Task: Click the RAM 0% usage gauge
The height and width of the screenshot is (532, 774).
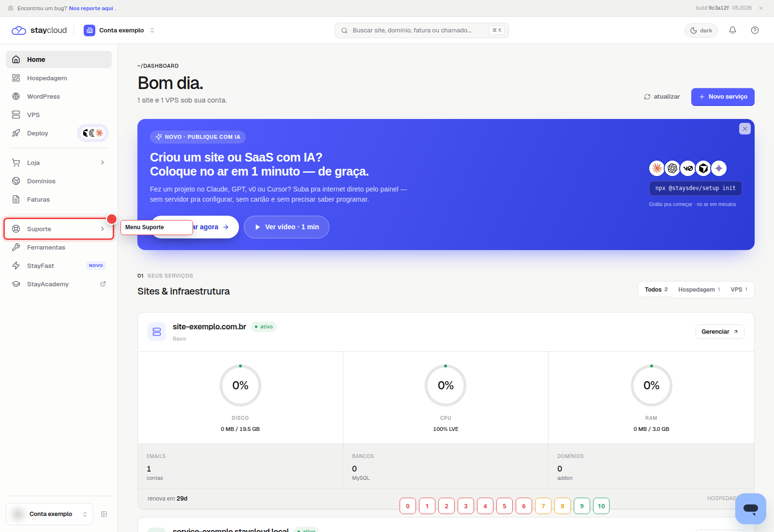Action: click(652, 385)
